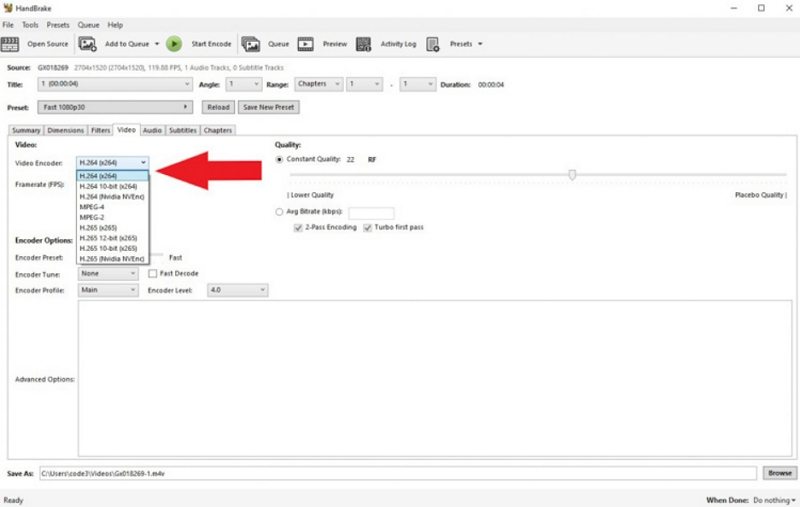The height and width of the screenshot is (507, 800).
Task: Switch to the Dimensions tab
Action: (x=65, y=131)
